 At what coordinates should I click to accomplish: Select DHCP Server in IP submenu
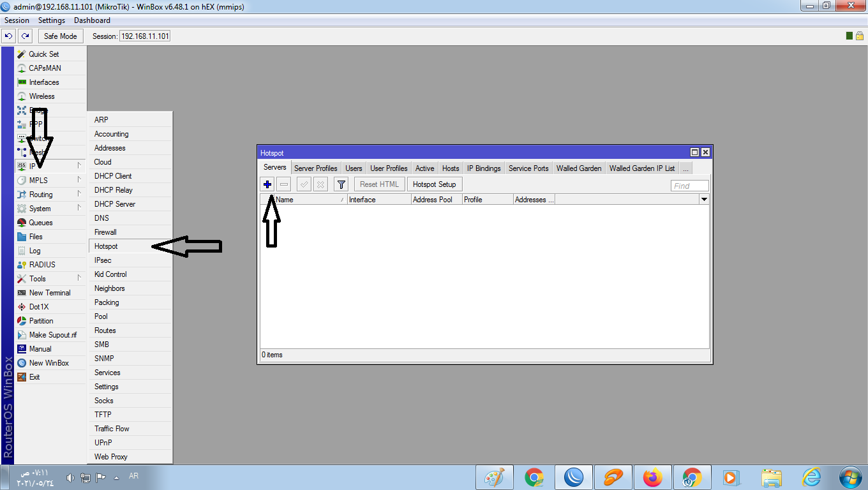pyautogui.click(x=130, y=204)
